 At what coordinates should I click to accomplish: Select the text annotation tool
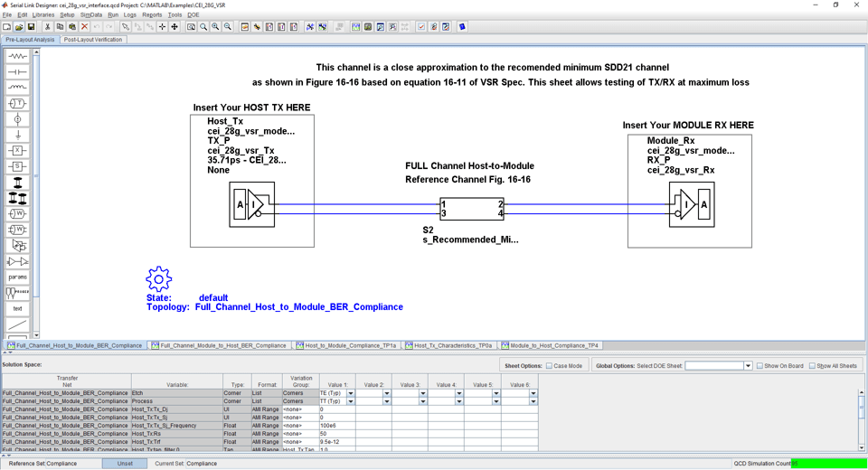(17, 308)
